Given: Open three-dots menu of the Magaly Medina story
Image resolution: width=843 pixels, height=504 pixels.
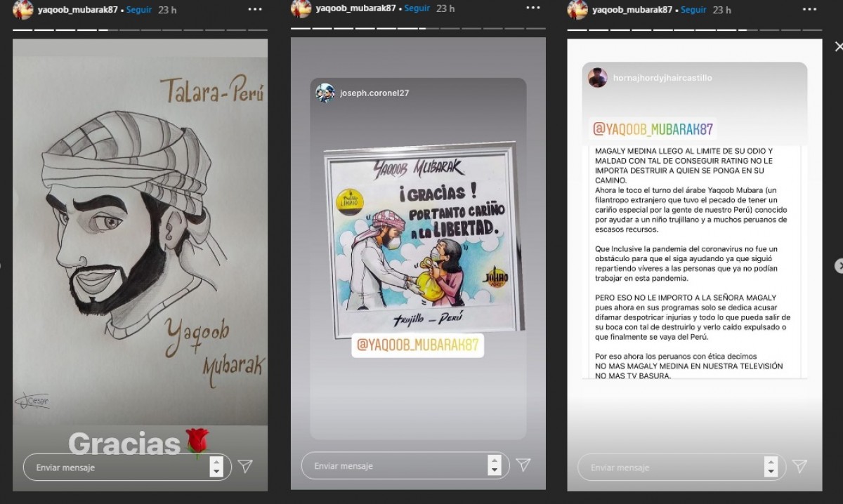Looking at the screenshot, I should pyautogui.click(x=809, y=10).
